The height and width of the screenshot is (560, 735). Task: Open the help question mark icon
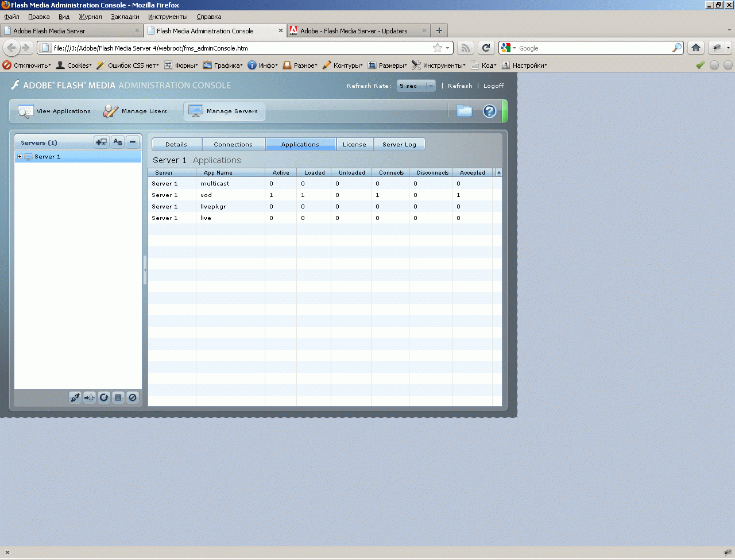(x=489, y=111)
